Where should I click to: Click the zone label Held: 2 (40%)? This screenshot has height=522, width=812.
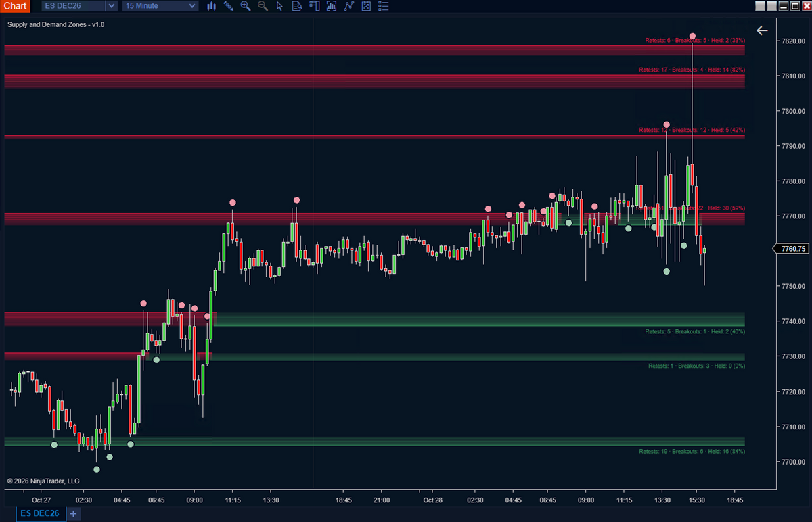point(727,331)
